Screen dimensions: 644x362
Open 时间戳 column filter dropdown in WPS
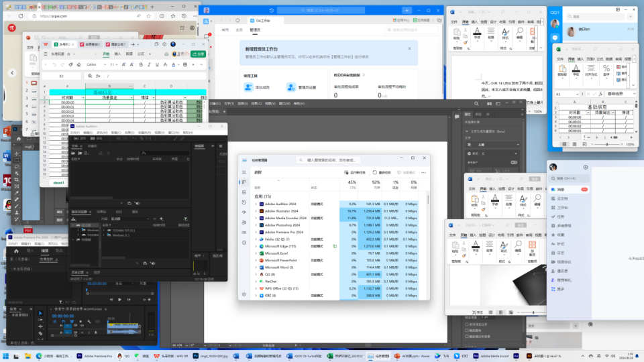pyautogui.click(x=83, y=98)
